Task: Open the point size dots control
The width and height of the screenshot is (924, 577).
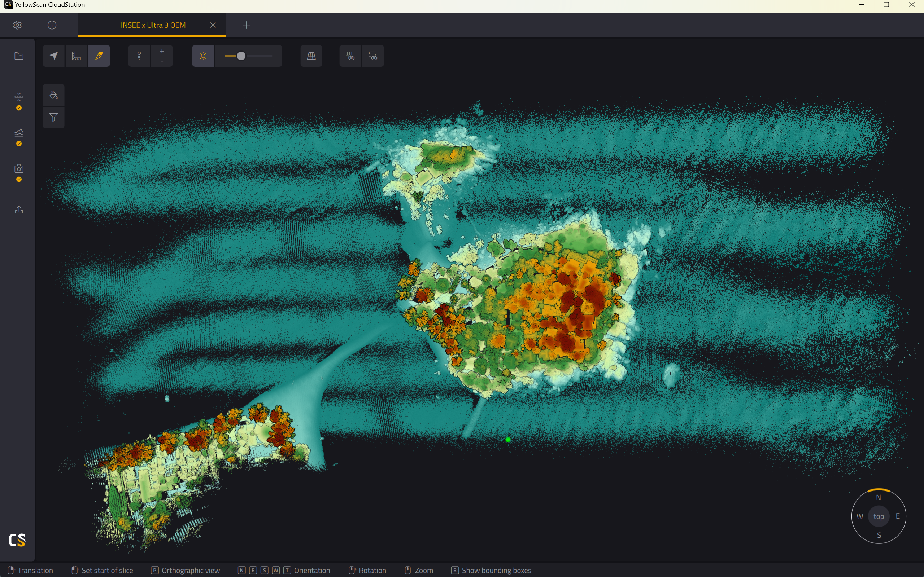Action: pos(139,56)
